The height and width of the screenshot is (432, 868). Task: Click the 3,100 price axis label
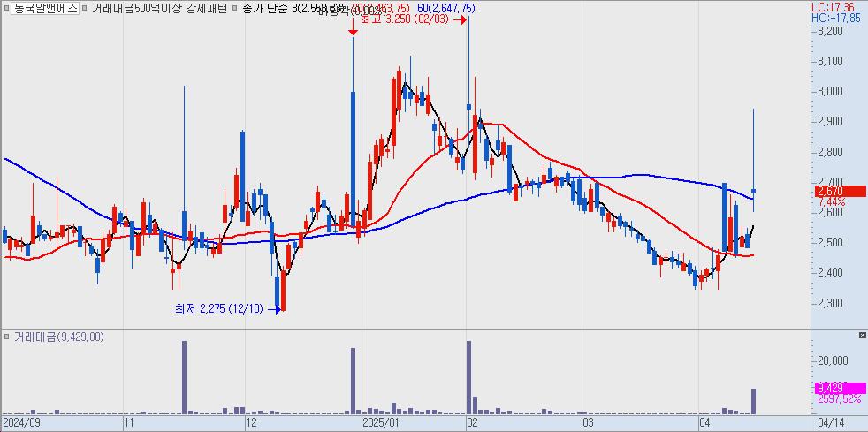830,61
